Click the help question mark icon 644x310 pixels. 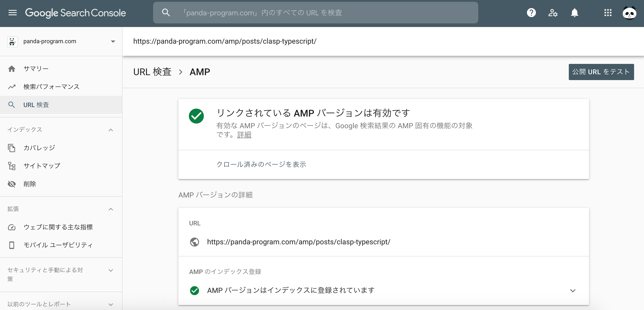tap(531, 13)
